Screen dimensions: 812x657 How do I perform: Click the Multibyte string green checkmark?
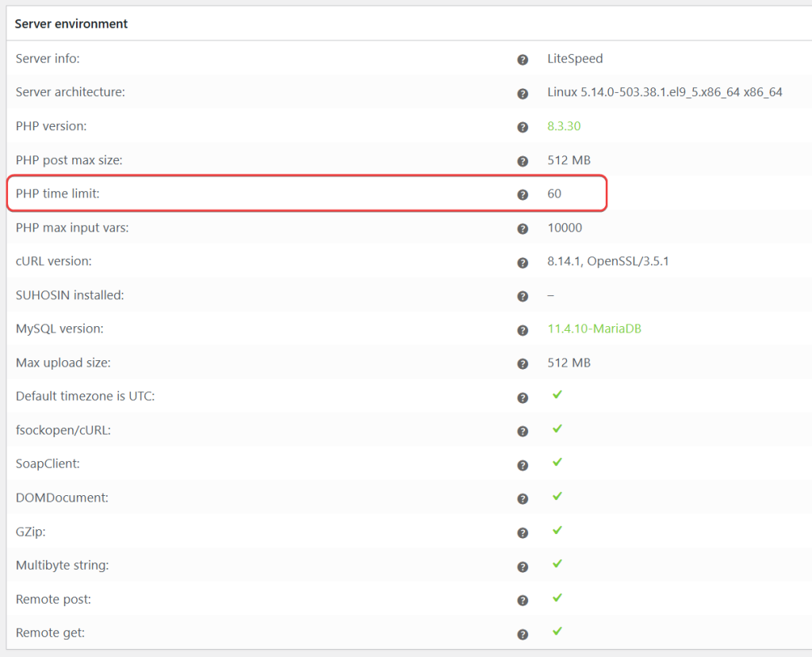click(x=557, y=563)
